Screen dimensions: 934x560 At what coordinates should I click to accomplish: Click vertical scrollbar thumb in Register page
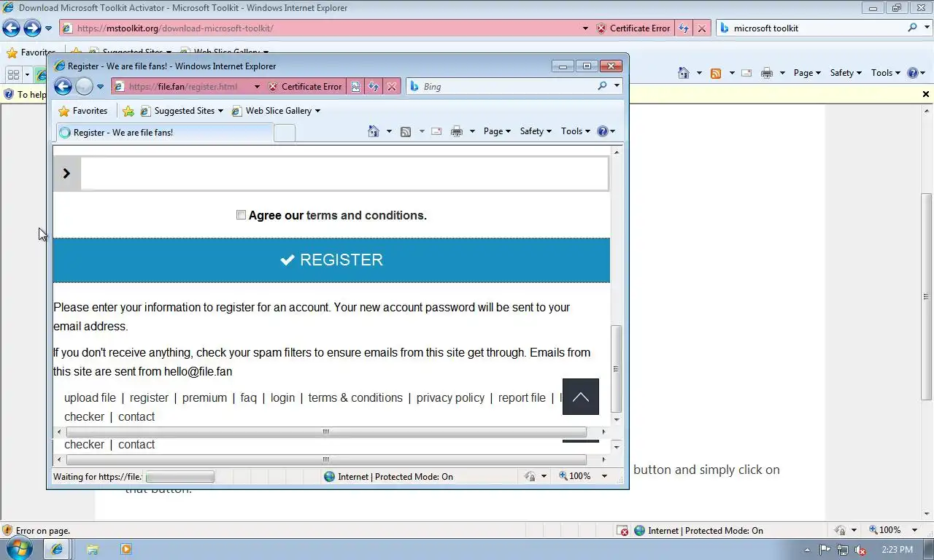pyautogui.click(x=617, y=369)
